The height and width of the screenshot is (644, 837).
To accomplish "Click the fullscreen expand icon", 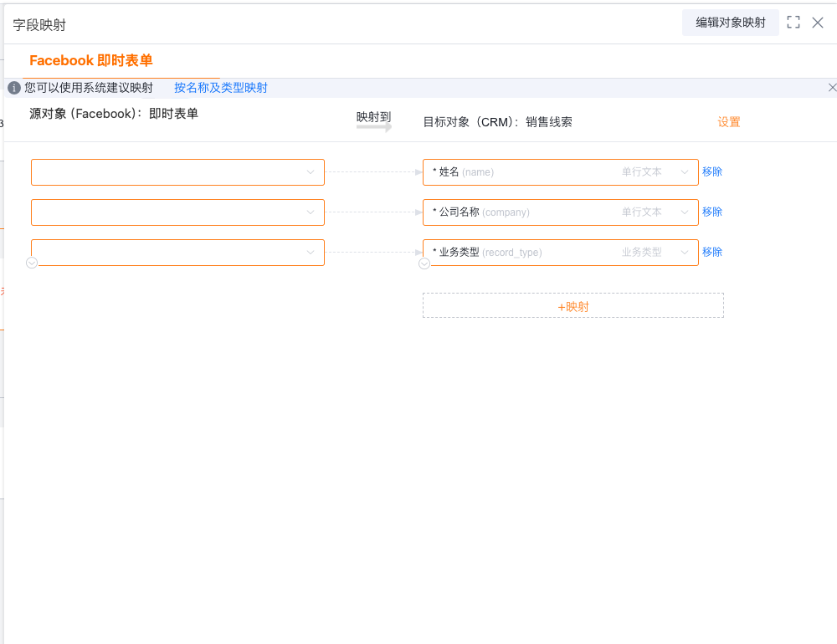I will point(793,23).
